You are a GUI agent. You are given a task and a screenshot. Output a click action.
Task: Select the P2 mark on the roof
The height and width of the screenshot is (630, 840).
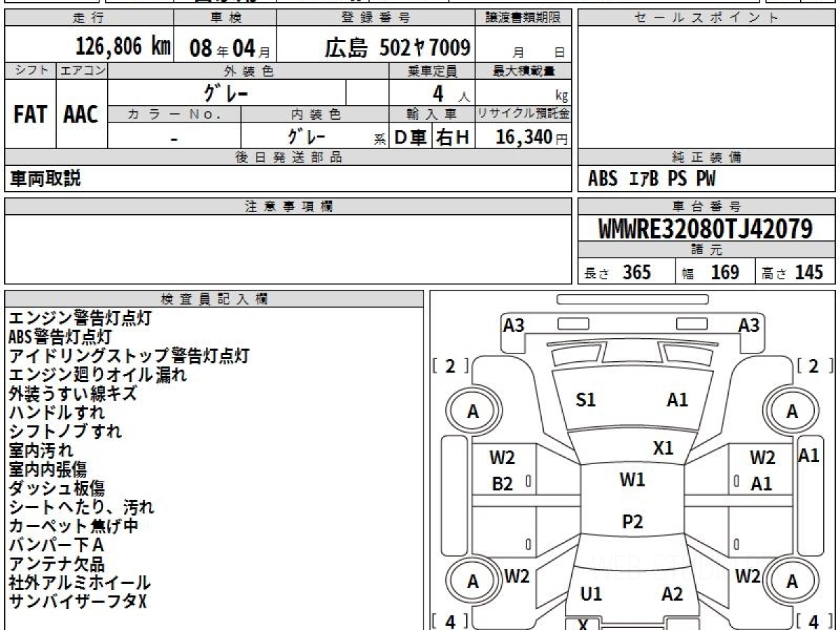coord(633,521)
